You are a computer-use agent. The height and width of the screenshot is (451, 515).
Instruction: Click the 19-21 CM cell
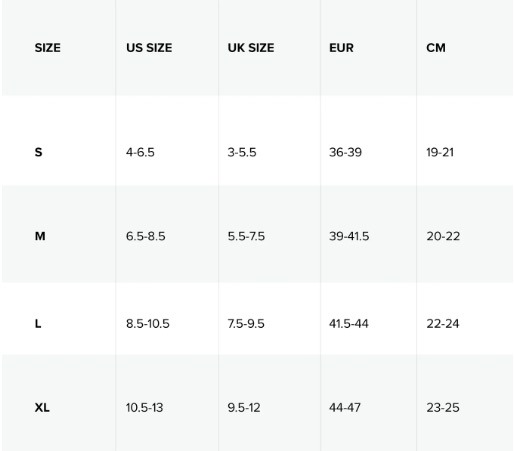point(440,152)
